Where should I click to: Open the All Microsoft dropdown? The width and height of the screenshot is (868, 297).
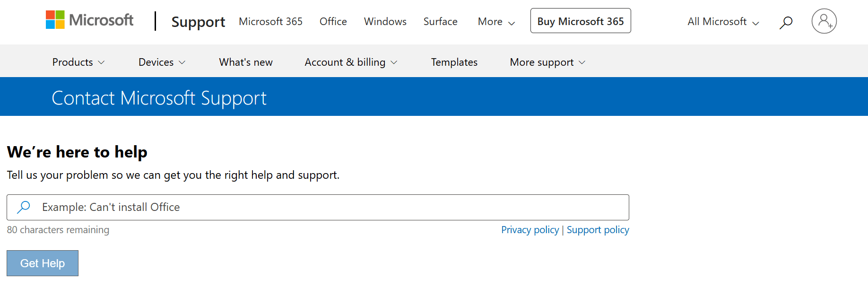click(x=723, y=22)
